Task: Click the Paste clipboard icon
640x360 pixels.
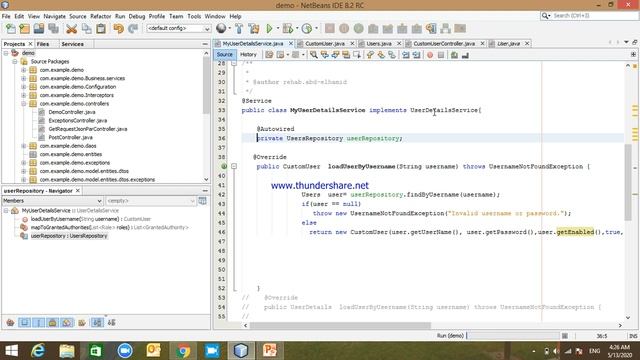Action: pos(101,28)
